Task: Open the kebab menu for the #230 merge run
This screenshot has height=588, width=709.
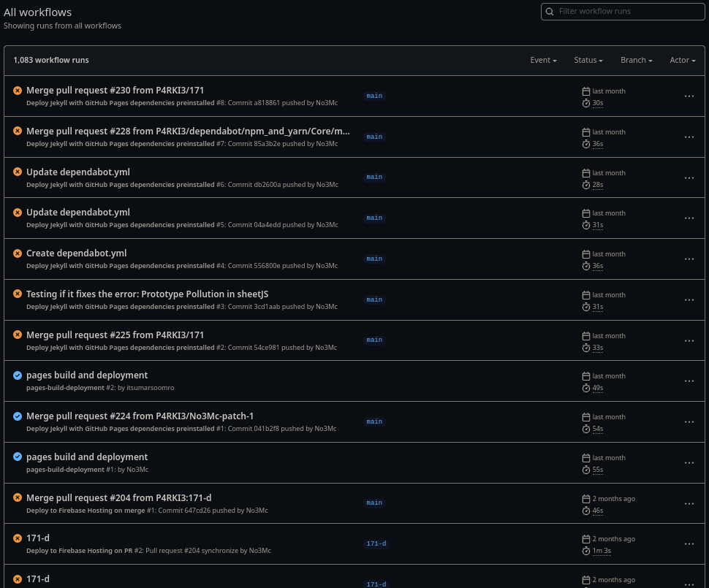Action: tap(689, 96)
